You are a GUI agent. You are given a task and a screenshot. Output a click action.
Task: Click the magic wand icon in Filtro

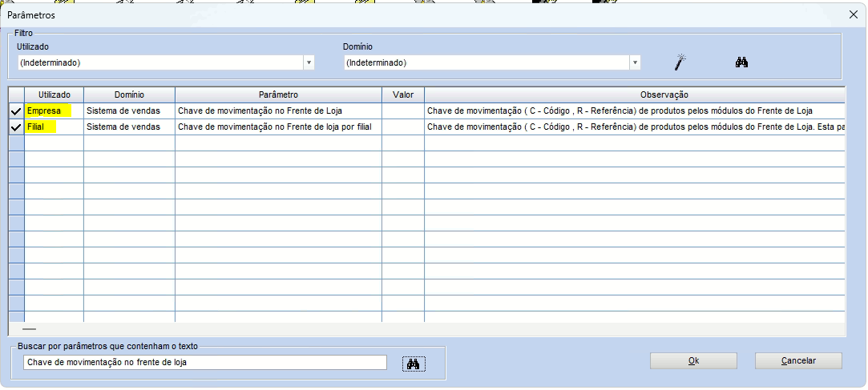pyautogui.click(x=681, y=62)
